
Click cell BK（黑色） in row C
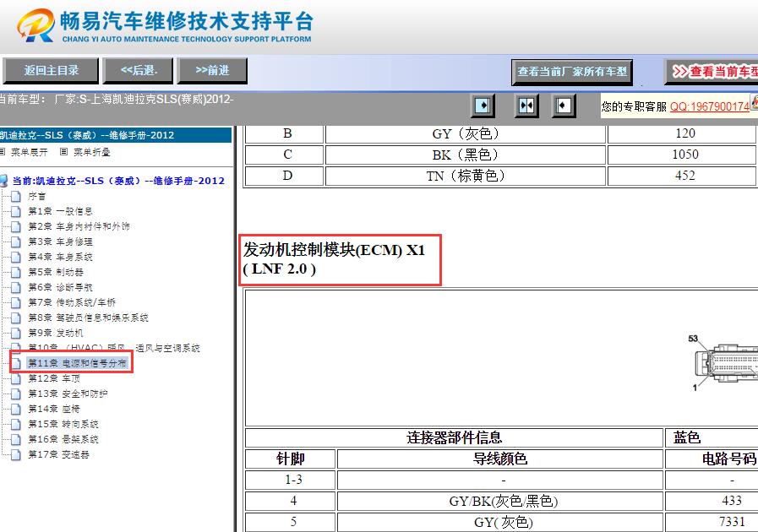pos(466,155)
